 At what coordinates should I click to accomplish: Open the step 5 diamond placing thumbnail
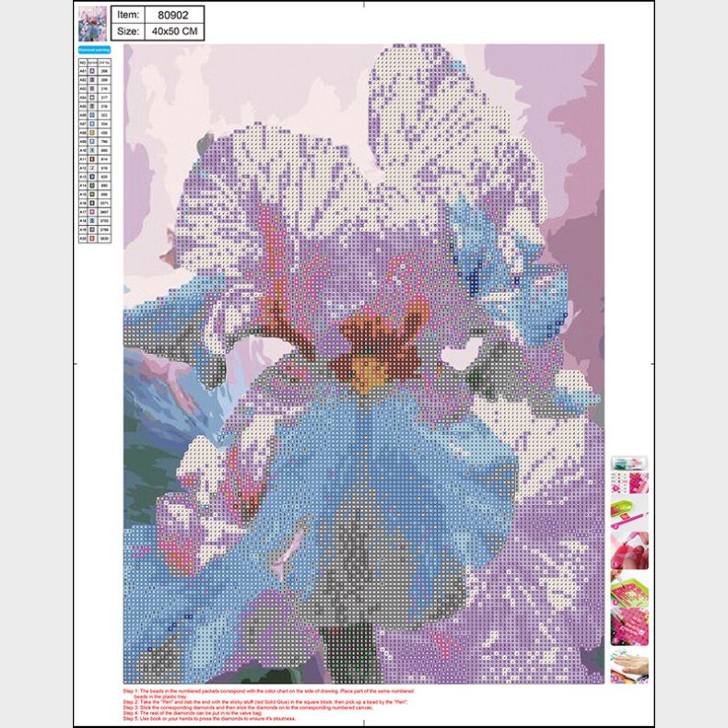coord(629,627)
